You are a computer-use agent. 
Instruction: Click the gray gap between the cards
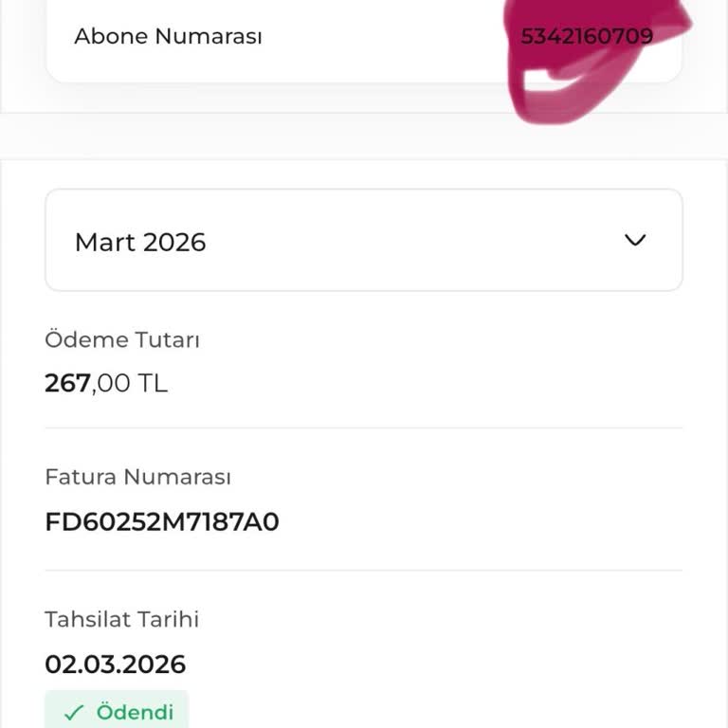(363, 136)
